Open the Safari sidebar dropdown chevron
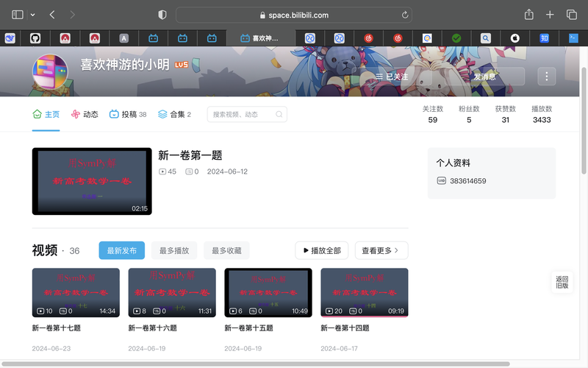The height and width of the screenshot is (368, 588). [32, 15]
